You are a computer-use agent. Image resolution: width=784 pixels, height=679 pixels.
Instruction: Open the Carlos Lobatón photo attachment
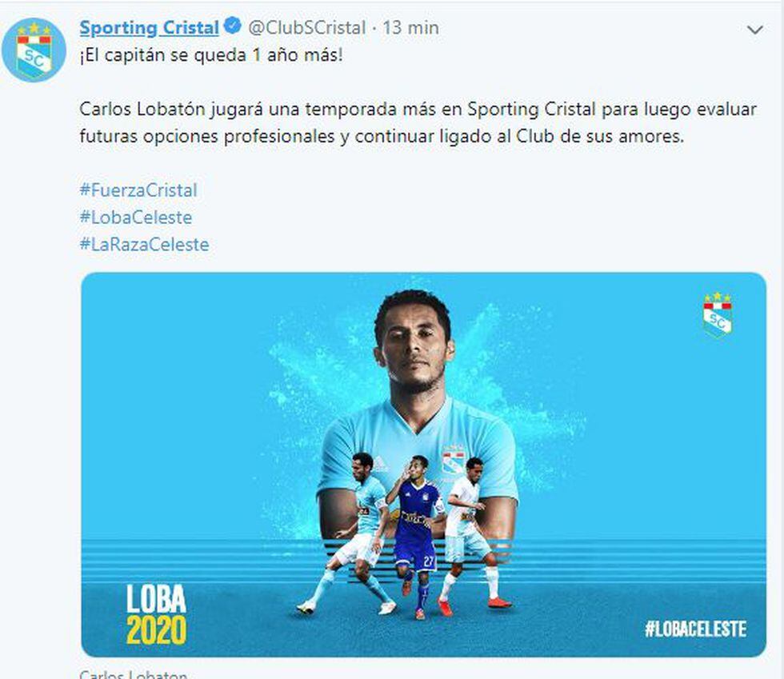(x=423, y=465)
